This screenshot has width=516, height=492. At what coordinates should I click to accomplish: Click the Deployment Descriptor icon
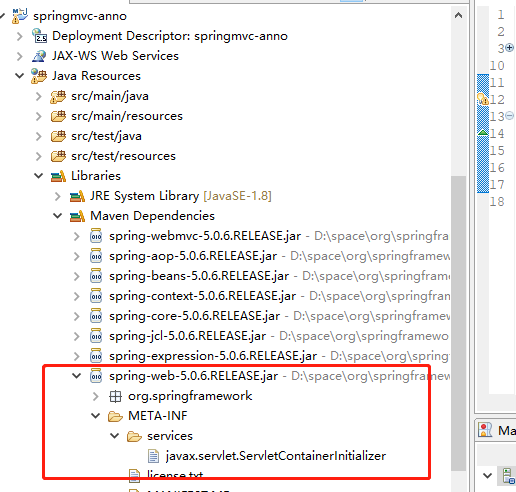39,36
